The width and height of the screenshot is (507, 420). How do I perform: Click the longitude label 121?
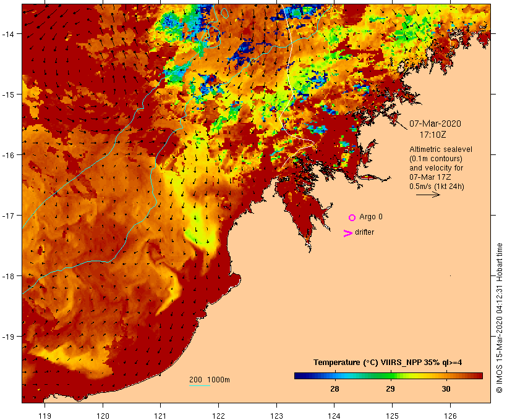161,416
